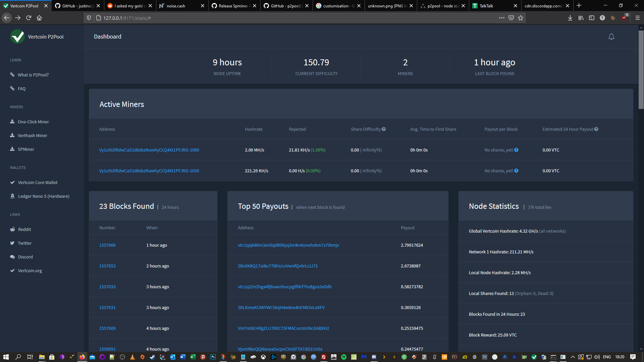Close the cdn.discordapp.com tab

pyautogui.click(x=568, y=6)
